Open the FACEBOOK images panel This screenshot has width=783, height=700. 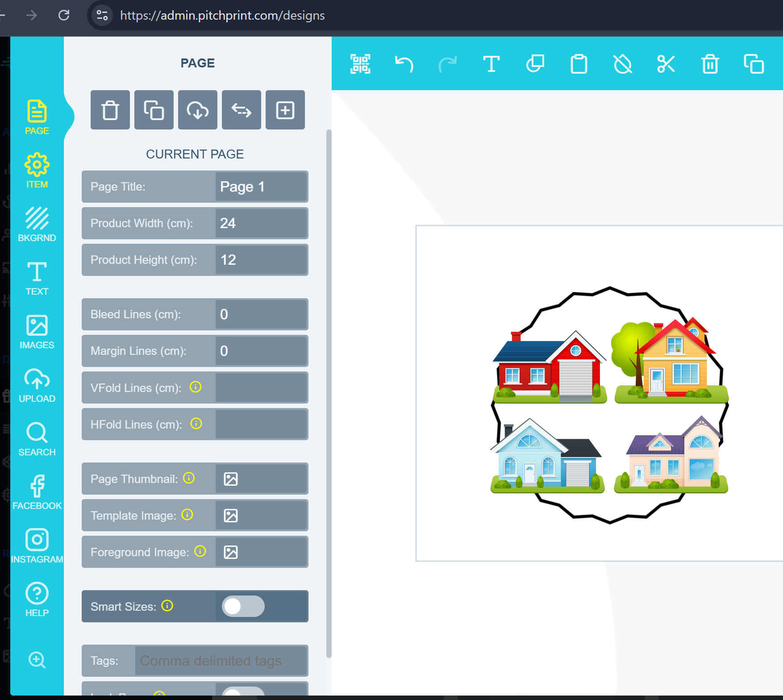click(37, 492)
